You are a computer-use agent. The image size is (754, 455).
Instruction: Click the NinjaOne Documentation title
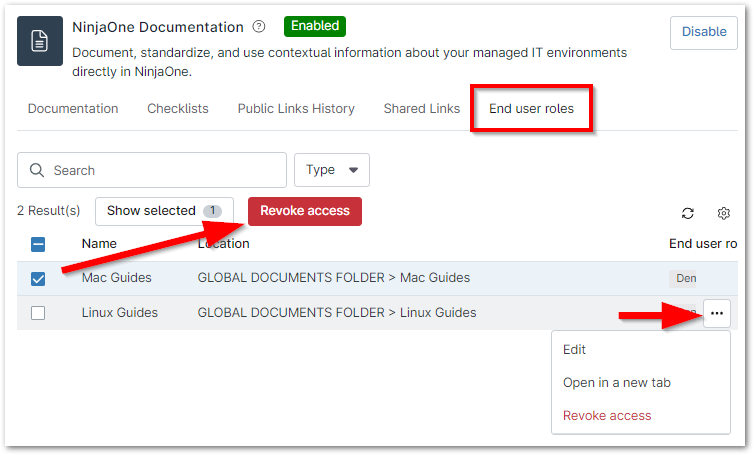[x=158, y=27]
